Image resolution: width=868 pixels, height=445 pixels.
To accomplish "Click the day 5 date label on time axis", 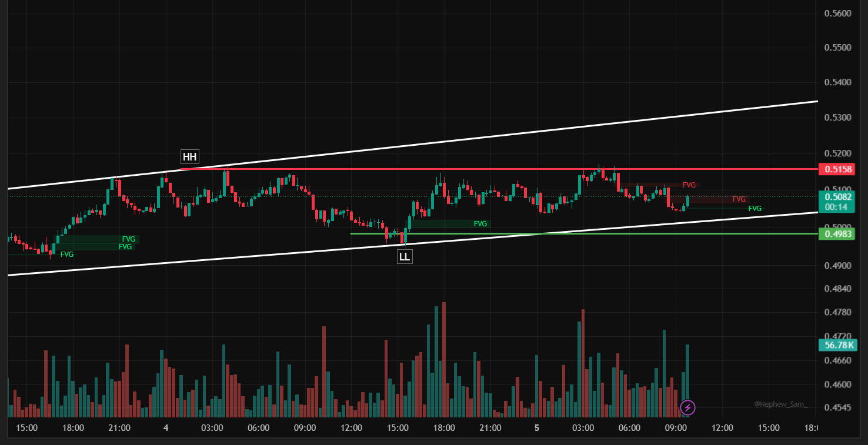I will 537,428.
